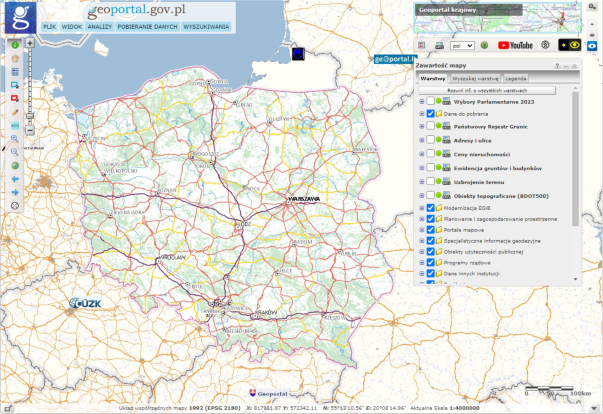Click the green help question mark icon

pos(484,45)
